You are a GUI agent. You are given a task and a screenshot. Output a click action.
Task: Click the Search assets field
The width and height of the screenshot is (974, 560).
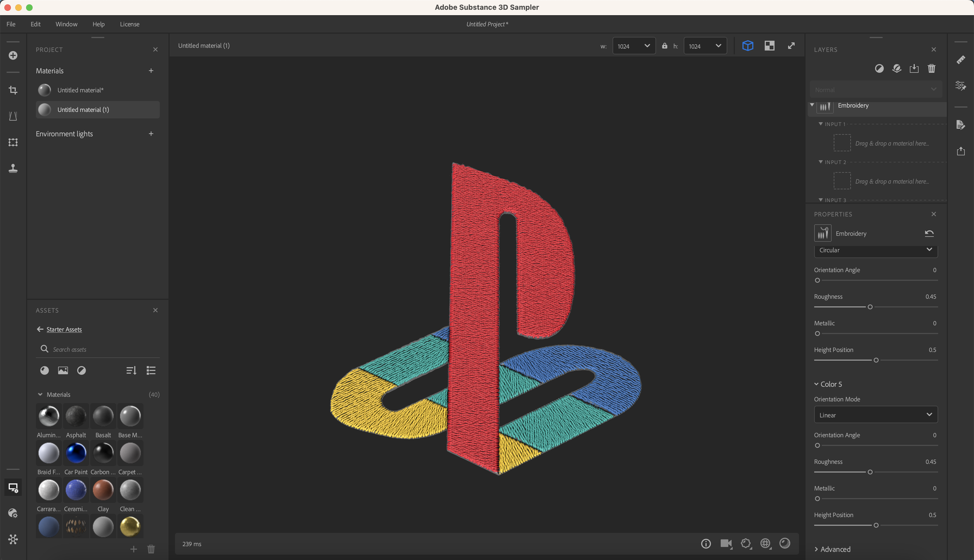coord(98,349)
